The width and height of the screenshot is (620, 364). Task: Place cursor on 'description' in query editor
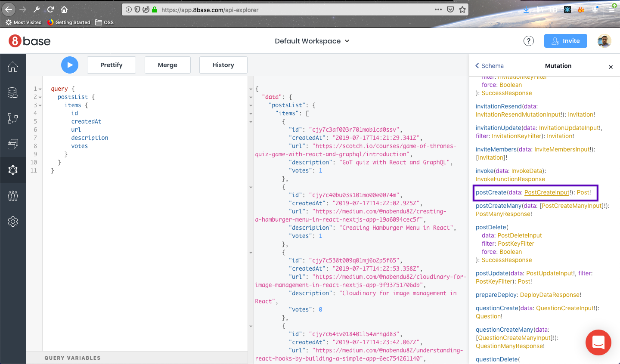(90, 138)
